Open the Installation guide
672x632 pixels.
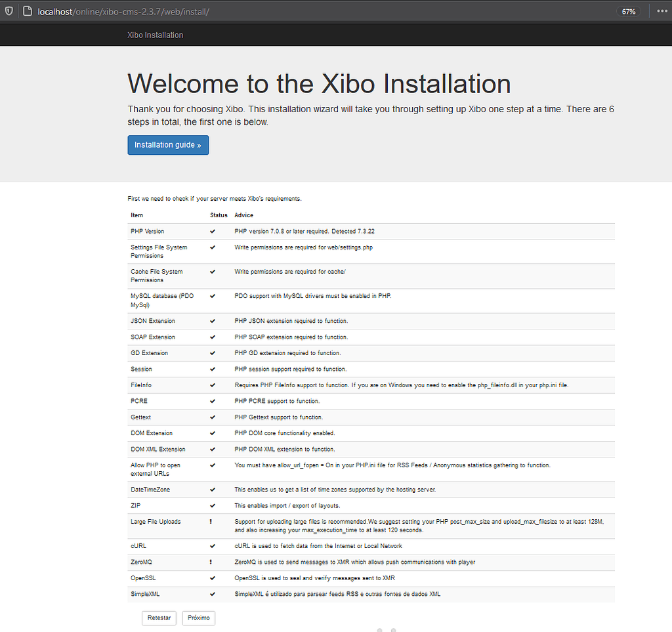pos(168,144)
